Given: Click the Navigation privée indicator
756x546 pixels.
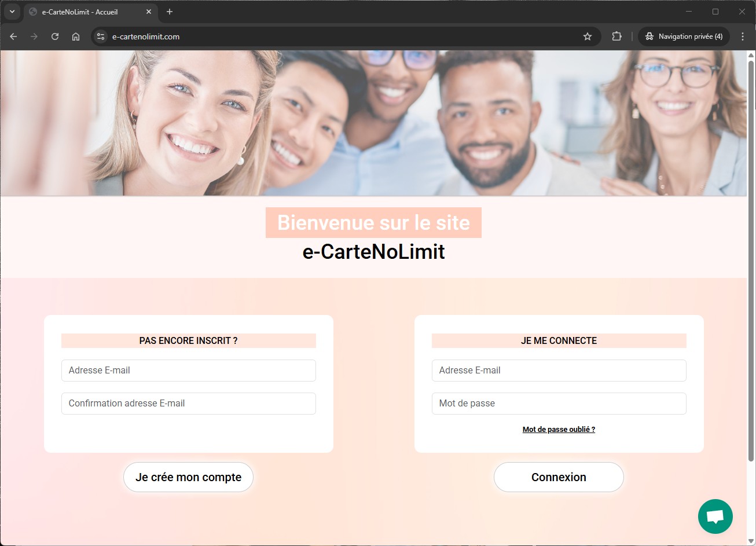Looking at the screenshot, I should (x=684, y=36).
